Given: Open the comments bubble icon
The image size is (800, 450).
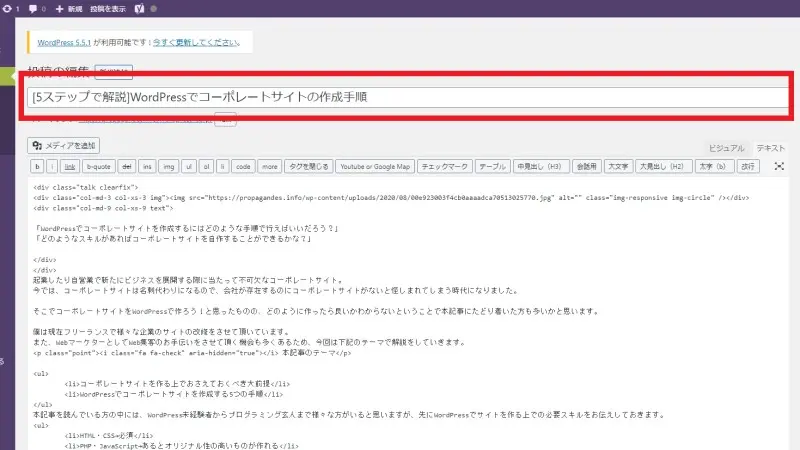Looking at the screenshot, I should click(x=33, y=7).
